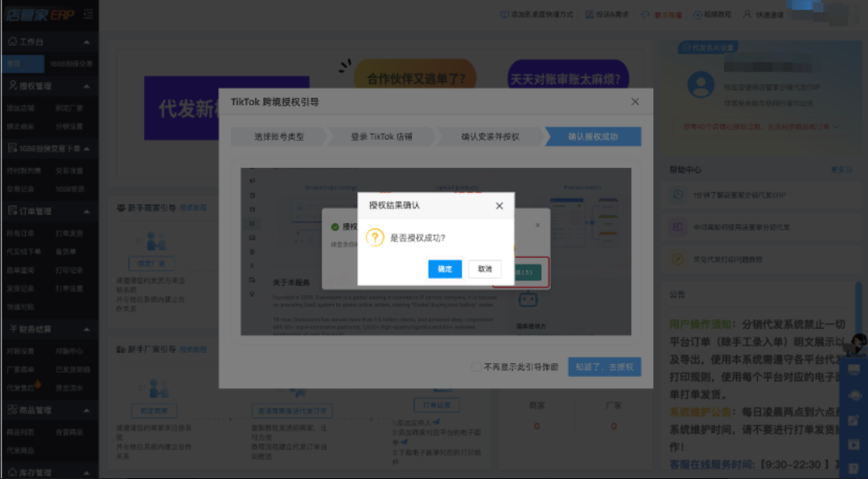Open 资金流水 in the sidebar
Image resolution: width=868 pixels, height=479 pixels.
[69, 388]
